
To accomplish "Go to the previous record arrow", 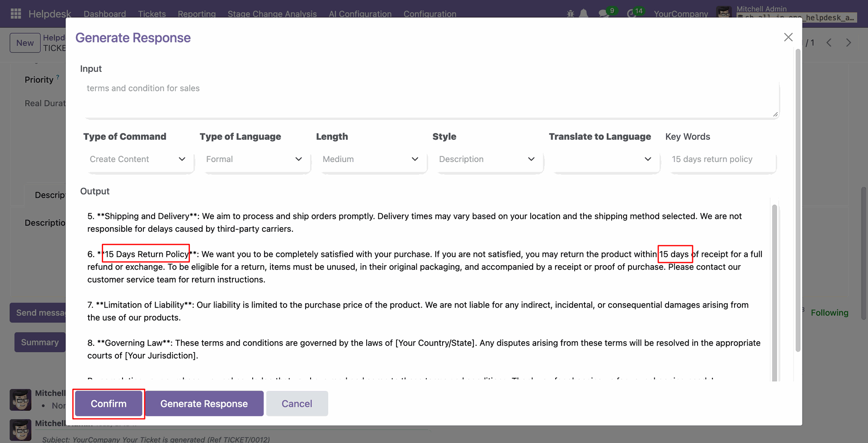I will click(x=829, y=43).
